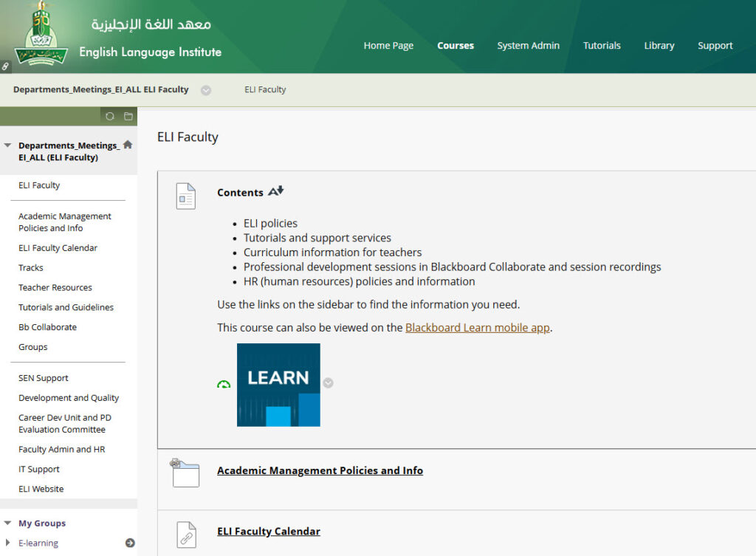Click the LEARN thumbnail image

point(278,385)
